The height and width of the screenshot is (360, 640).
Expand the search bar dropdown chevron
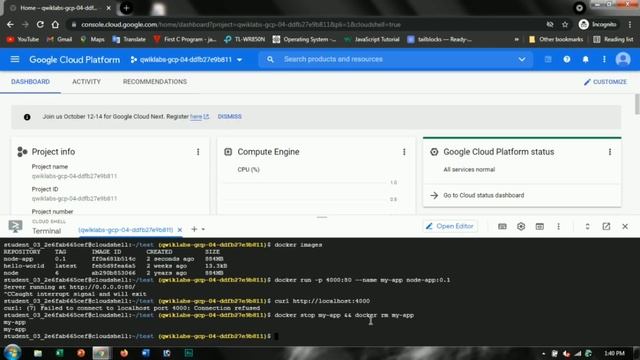pos(522,60)
